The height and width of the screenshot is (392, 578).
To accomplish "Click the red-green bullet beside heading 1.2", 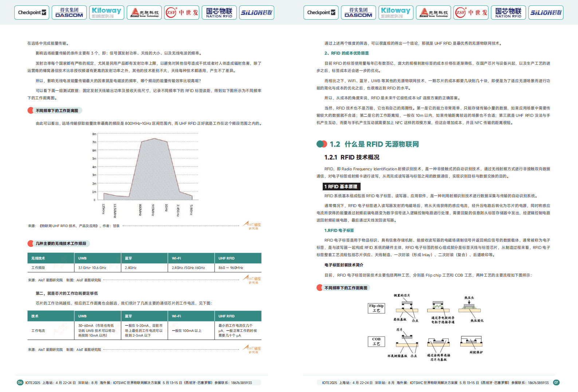I will (x=322, y=144).
